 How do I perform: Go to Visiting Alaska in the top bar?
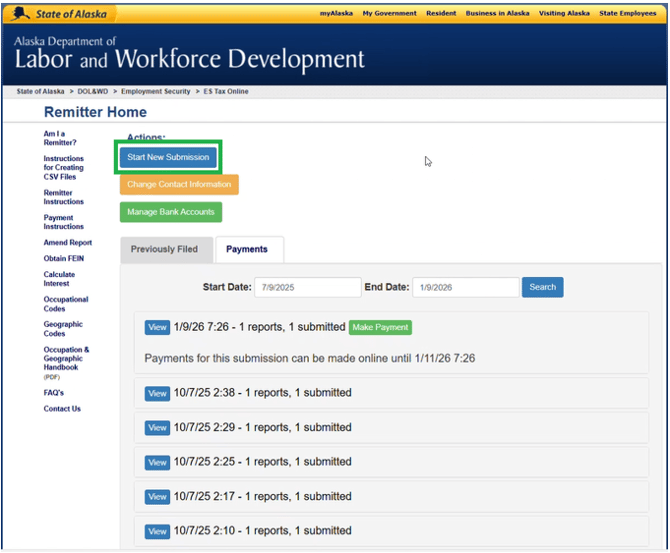point(564,13)
